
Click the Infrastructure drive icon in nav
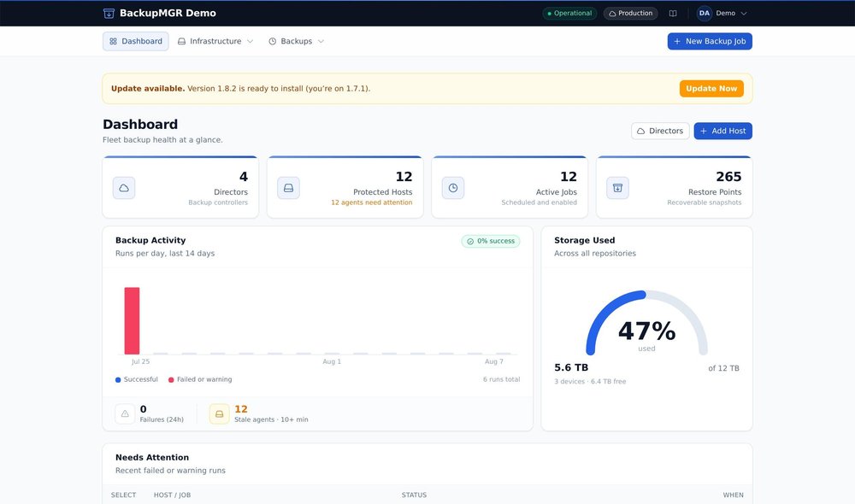(x=181, y=41)
